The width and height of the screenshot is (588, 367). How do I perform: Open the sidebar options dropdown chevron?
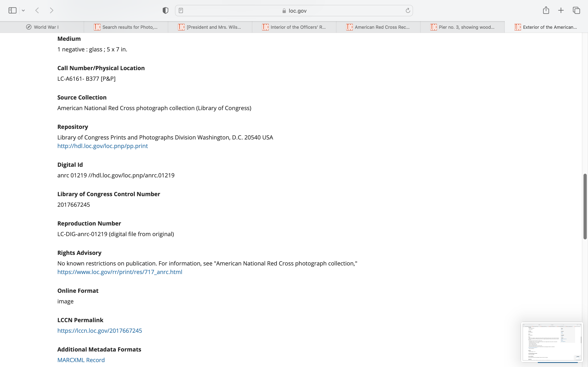coord(23,10)
